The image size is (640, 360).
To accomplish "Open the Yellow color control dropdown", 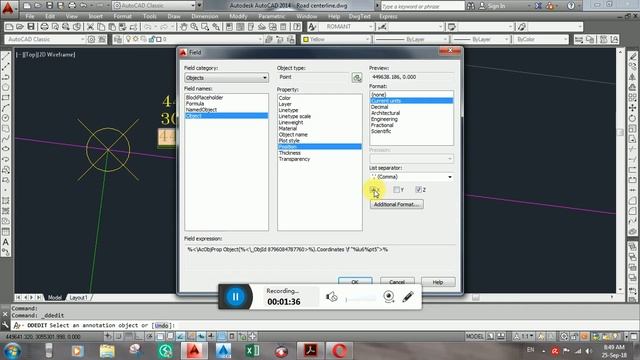I will [x=336, y=39].
